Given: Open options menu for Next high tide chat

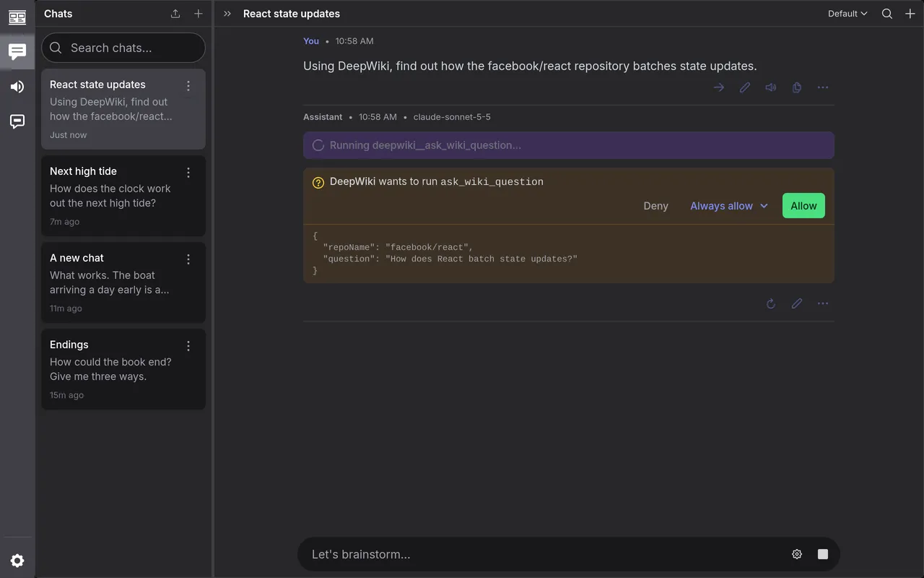Looking at the screenshot, I should click(188, 173).
